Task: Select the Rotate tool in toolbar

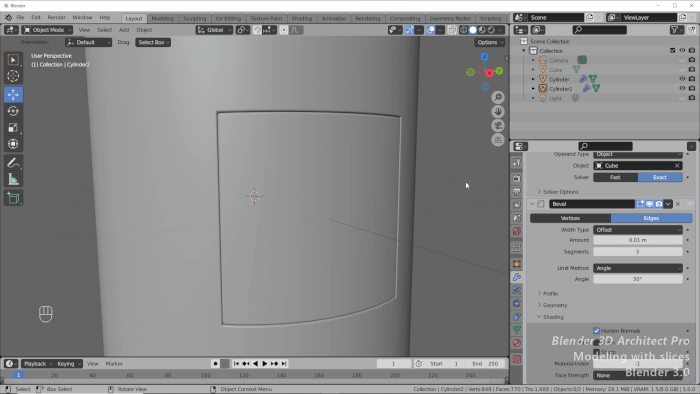Action: tap(13, 111)
